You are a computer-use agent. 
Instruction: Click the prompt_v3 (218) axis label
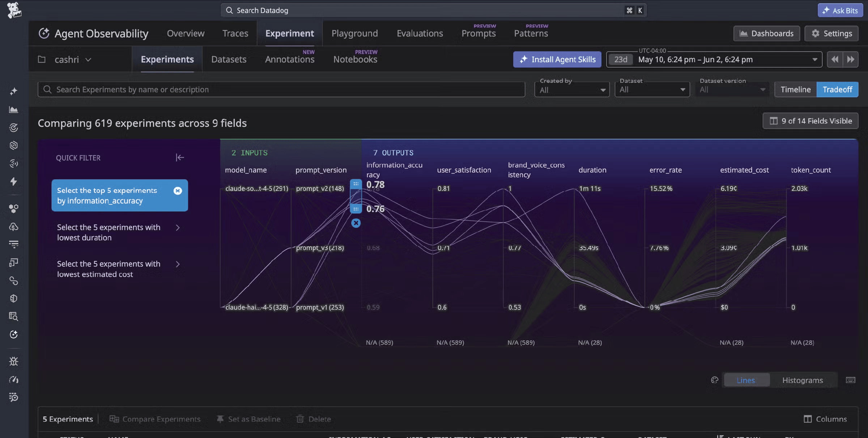coord(320,248)
